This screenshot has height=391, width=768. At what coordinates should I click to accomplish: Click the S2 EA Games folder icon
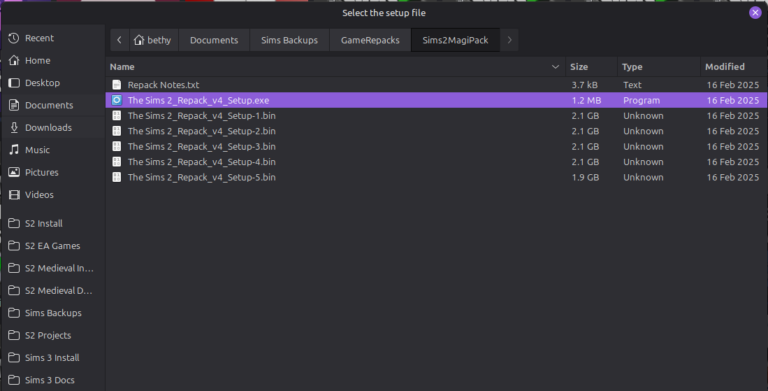[14, 245]
